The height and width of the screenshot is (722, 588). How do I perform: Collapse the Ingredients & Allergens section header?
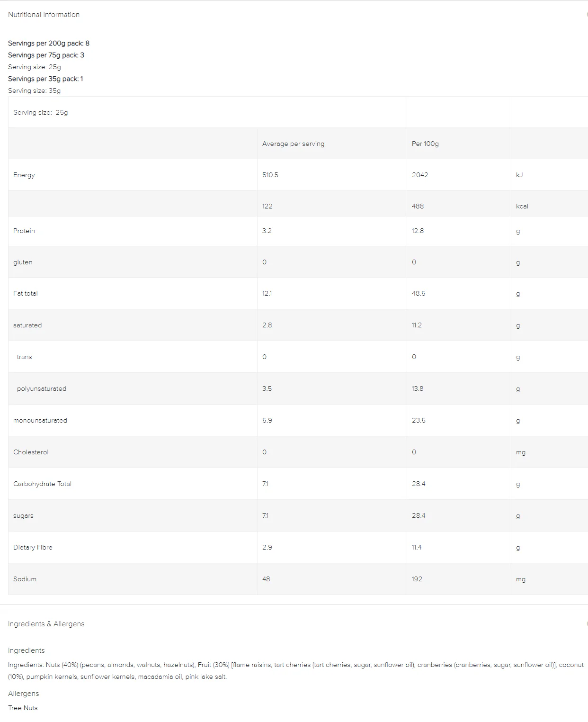coord(46,624)
